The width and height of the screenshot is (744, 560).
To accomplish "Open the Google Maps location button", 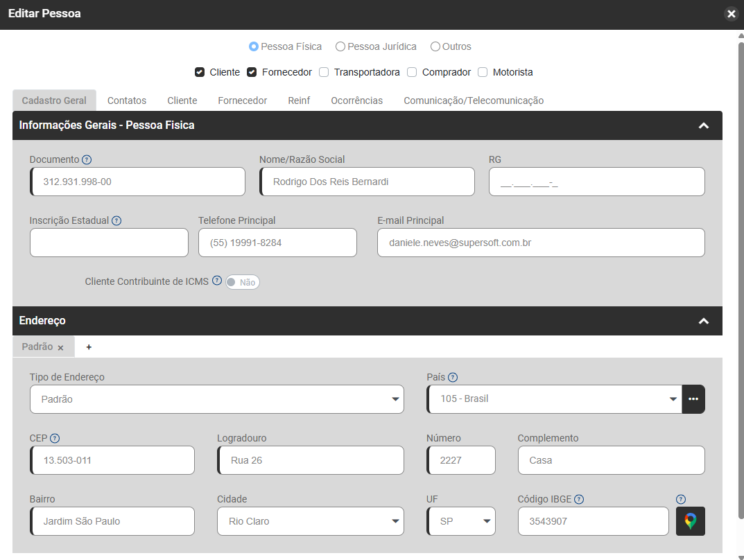I will [x=691, y=521].
